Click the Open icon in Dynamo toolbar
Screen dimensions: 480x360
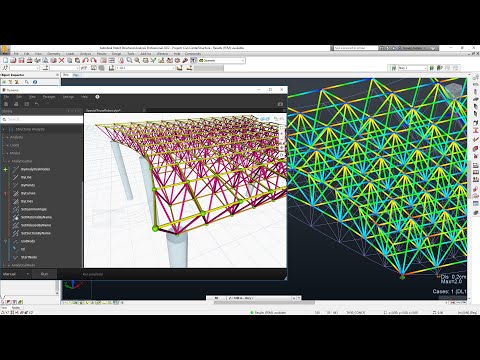pos(16,104)
